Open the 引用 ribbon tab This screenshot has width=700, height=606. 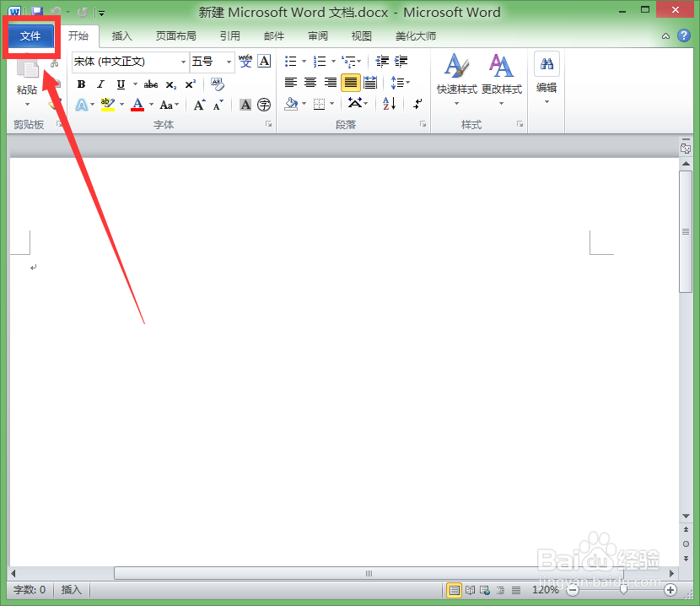230,36
